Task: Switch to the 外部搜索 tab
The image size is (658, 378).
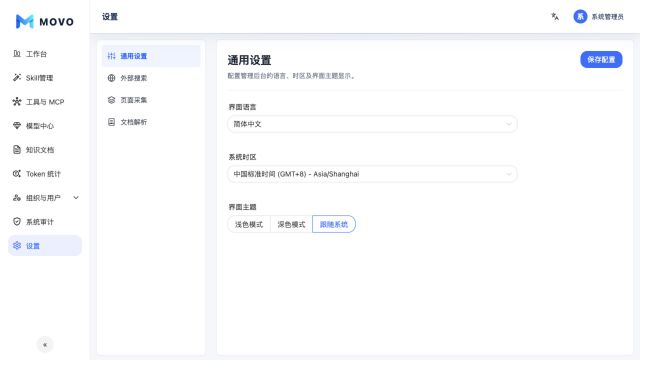Action: [151, 78]
